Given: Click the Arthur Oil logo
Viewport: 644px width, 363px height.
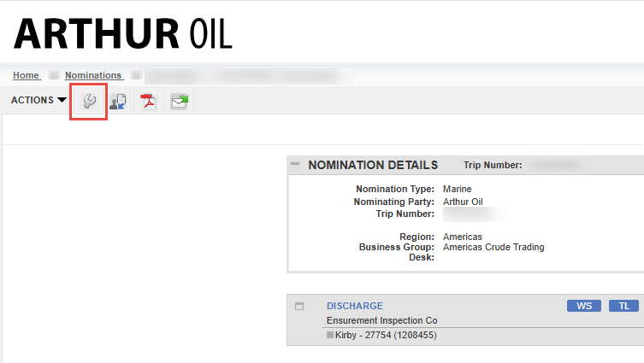Looking at the screenshot, I should tap(123, 33).
